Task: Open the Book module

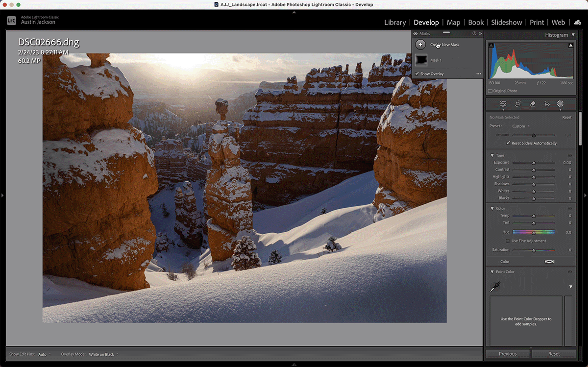Action: tap(476, 23)
